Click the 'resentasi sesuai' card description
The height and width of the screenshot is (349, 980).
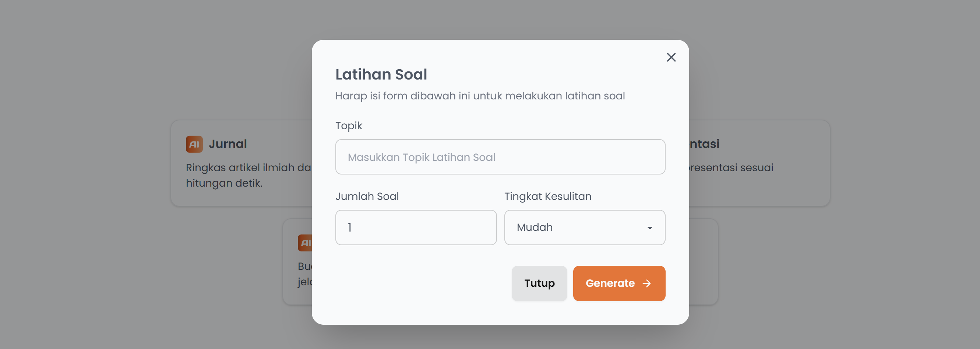tap(731, 168)
